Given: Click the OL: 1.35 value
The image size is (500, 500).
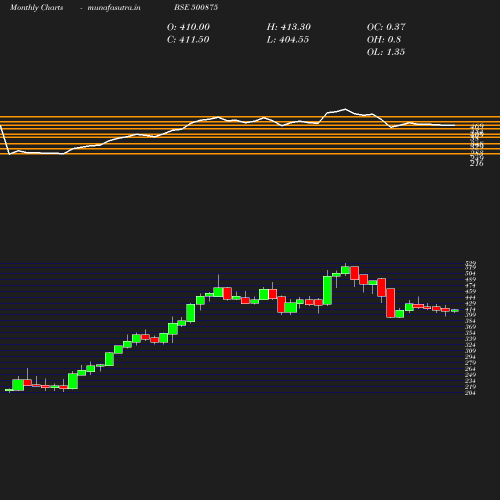Looking at the screenshot, I should click(x=386, y=52).
